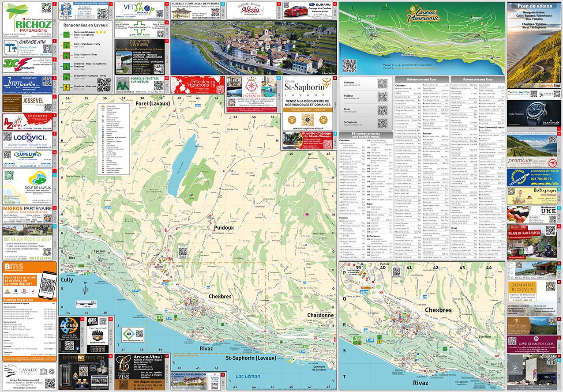Click the Promove logo
The height and width of the screenshot is (392, 563).
(x=520, y=162)
